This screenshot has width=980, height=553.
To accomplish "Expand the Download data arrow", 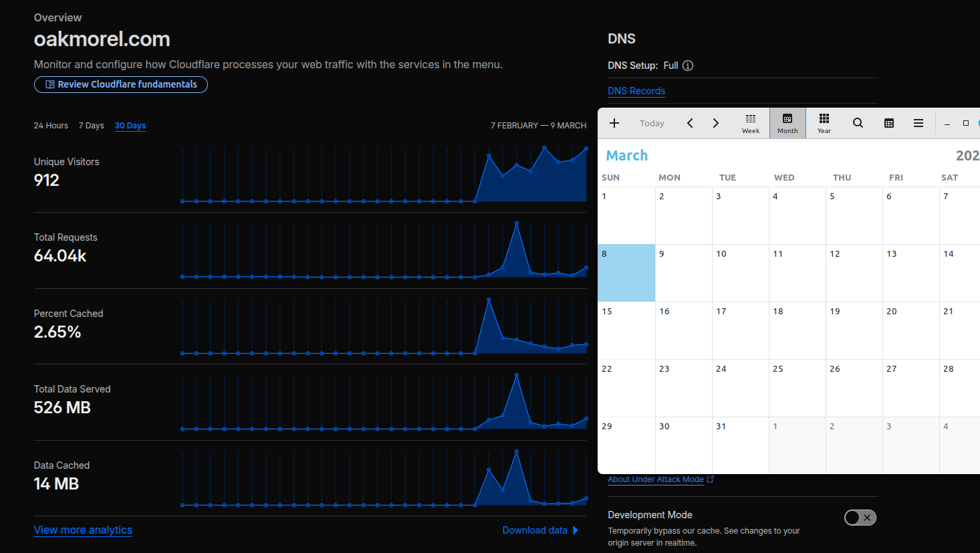I will point(575,530).
